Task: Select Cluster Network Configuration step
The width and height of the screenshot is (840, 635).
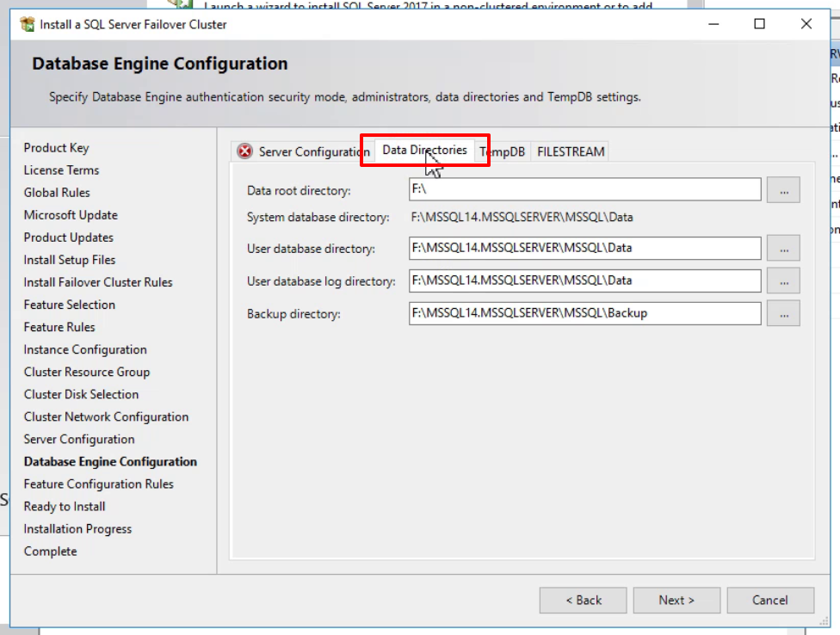Action: point(106,417)
